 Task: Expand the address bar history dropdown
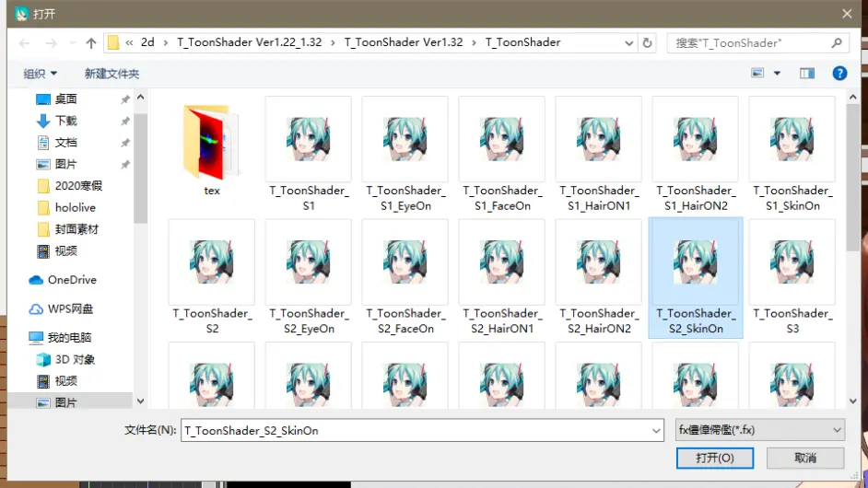(x=628, y=42)
